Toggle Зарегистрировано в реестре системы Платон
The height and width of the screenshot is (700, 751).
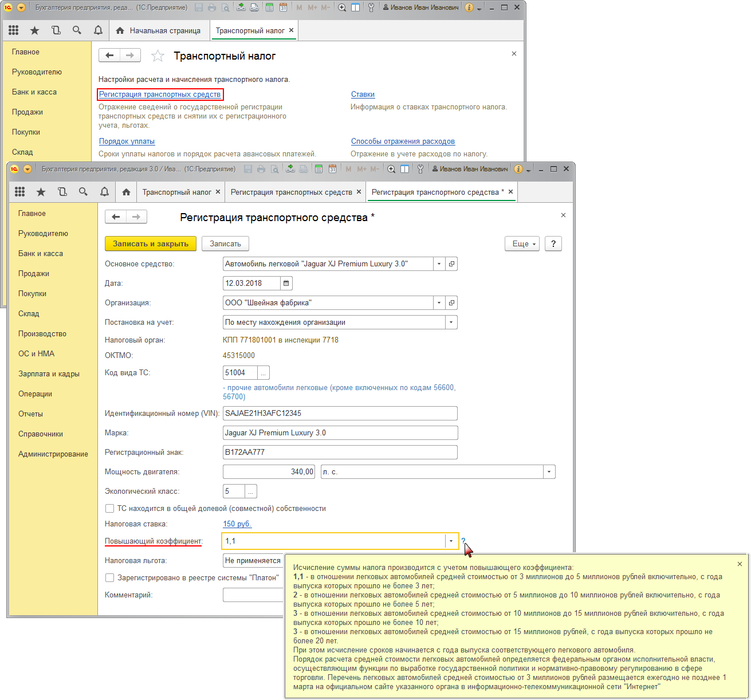[x=109, y=577]
